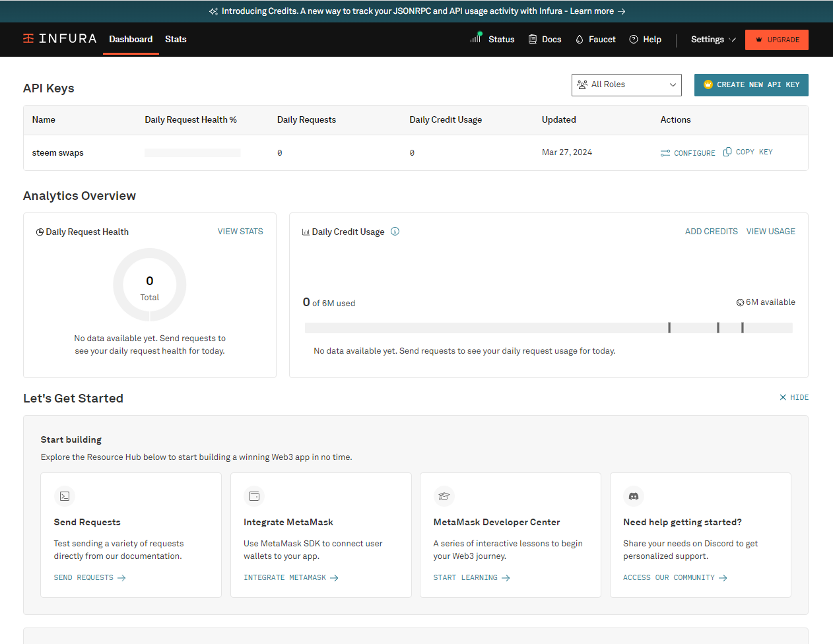Click the Start Learning link
The image size is (833, 644).
tap(472, 578)
